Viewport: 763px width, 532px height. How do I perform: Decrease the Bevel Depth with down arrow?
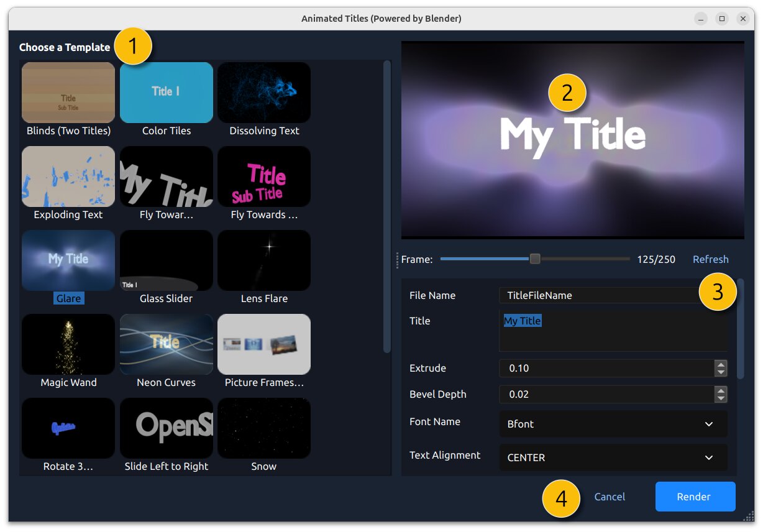coord(721,398)
